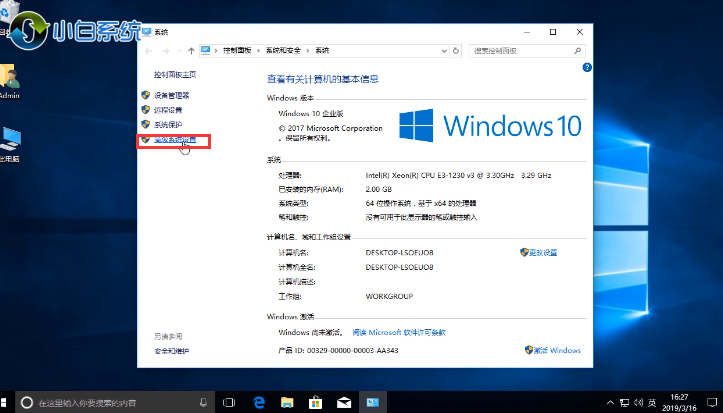Click the Control Panel taskbar button
Image resolution: width=723 pixels, height=413 pixels.
tap(373, 402)
